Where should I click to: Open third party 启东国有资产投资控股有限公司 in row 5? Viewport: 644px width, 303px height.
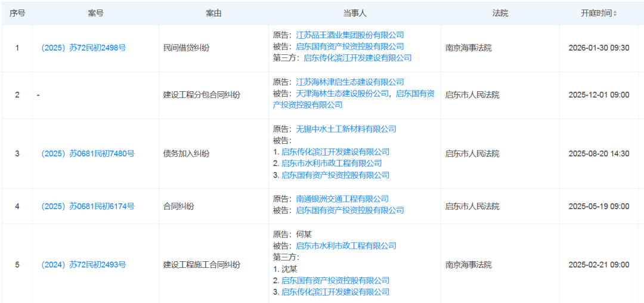pos(335,280)
